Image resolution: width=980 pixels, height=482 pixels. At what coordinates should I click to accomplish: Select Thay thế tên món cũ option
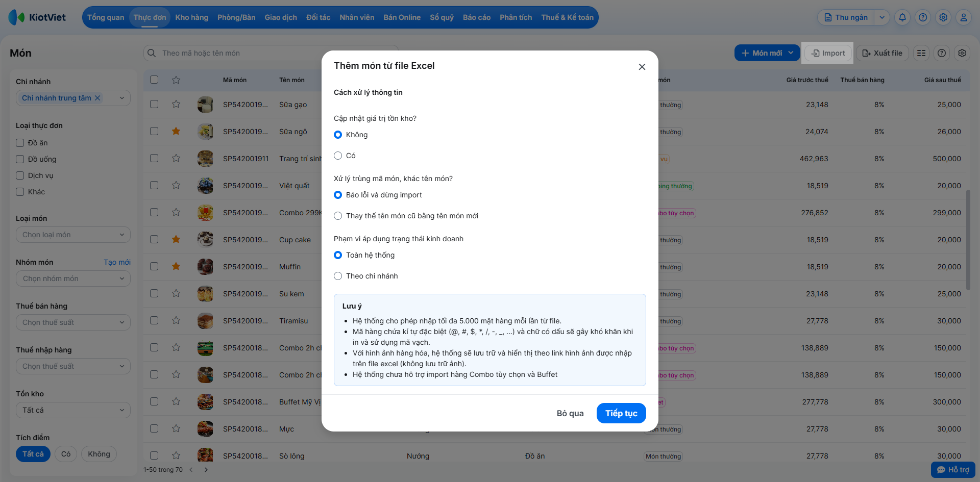click(338, 216)
